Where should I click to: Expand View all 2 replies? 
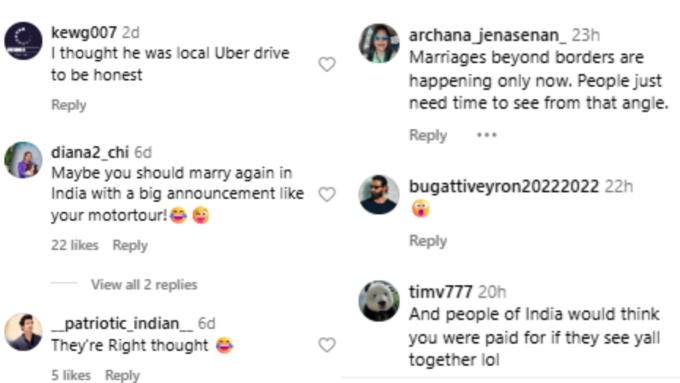click(x=144, y=285)
